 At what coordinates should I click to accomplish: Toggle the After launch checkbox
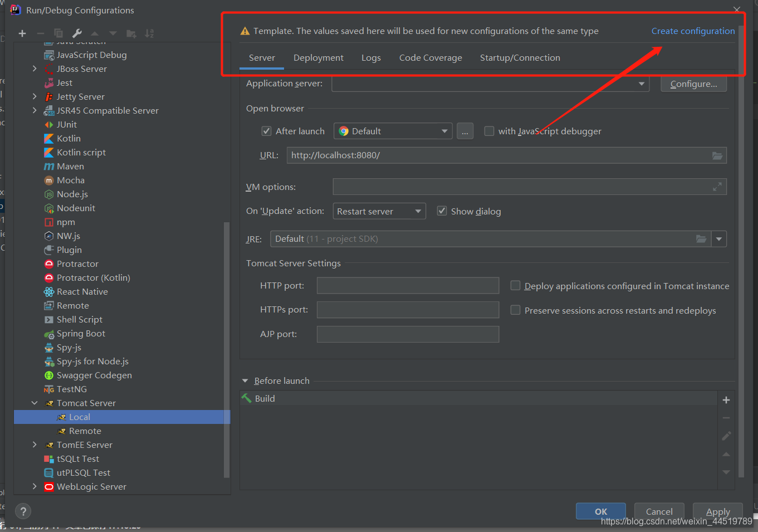pos(266,131)
